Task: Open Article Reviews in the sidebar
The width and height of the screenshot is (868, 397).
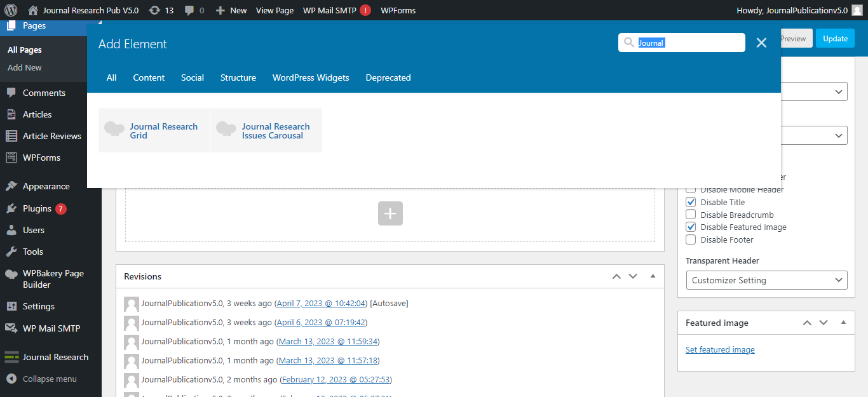Action: click(x=52, y=136)
